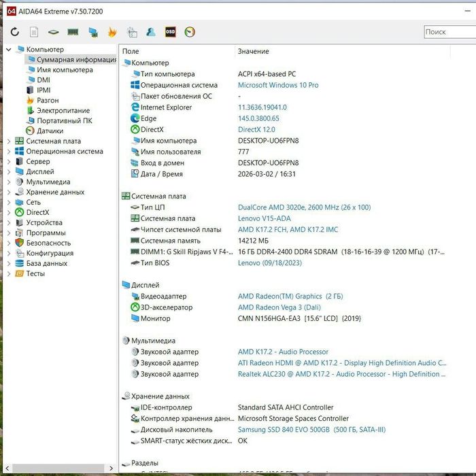
Task: Click the Search input field
Action: click(450, 32)
